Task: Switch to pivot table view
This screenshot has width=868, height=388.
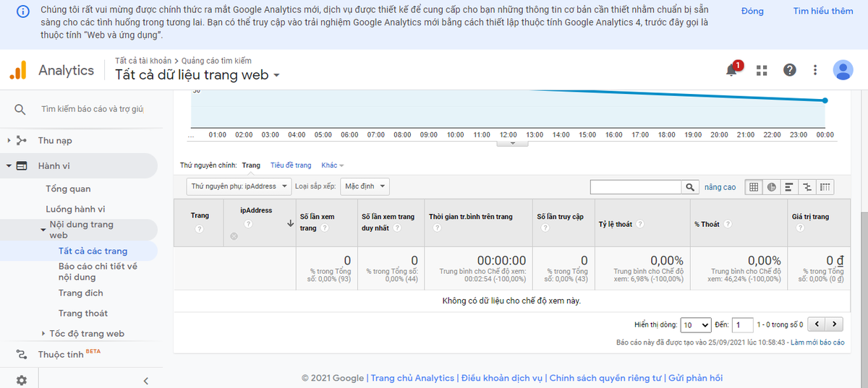Action: [x=825, y=186]
